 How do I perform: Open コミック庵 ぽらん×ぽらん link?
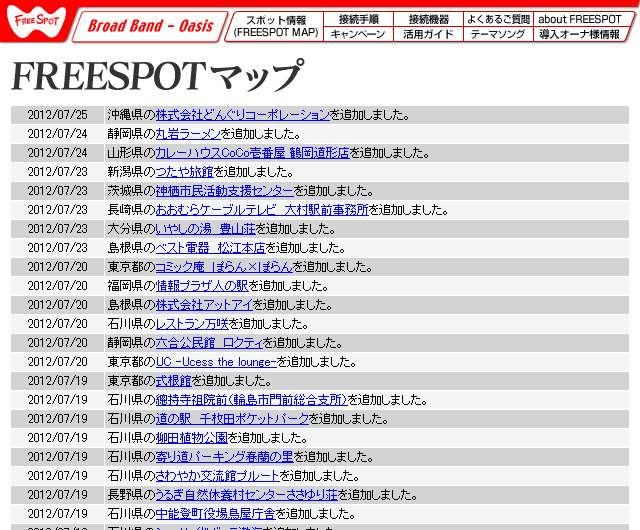point(224,267)
